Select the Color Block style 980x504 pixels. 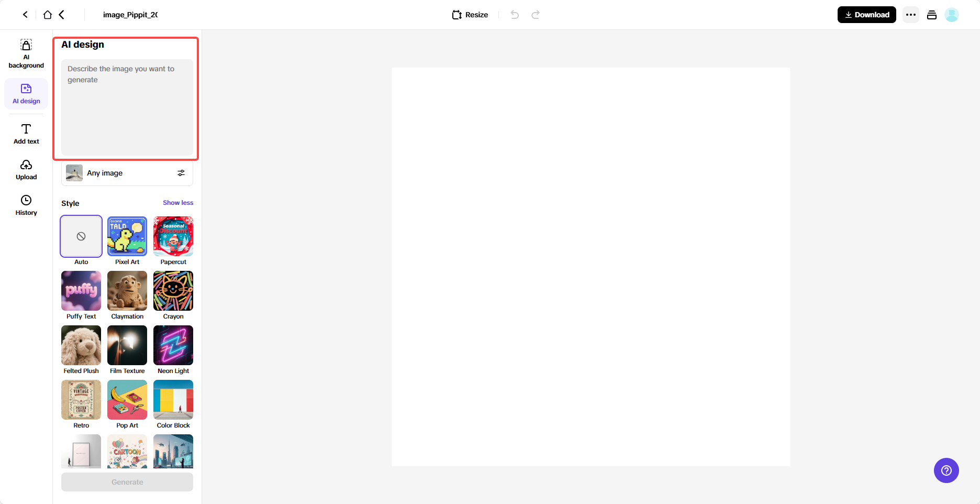click(x=173, y=400)
